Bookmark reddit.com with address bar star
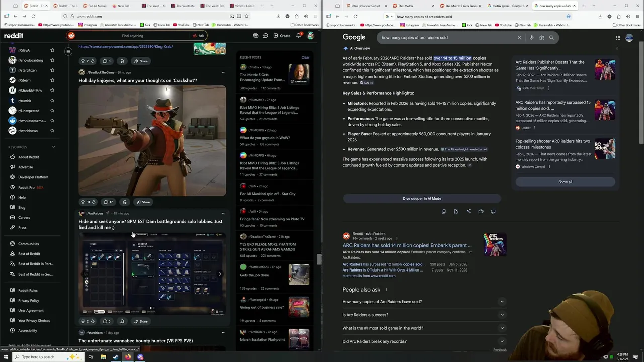This screenshot has height=362, width=644. click(x=246, y=16)
